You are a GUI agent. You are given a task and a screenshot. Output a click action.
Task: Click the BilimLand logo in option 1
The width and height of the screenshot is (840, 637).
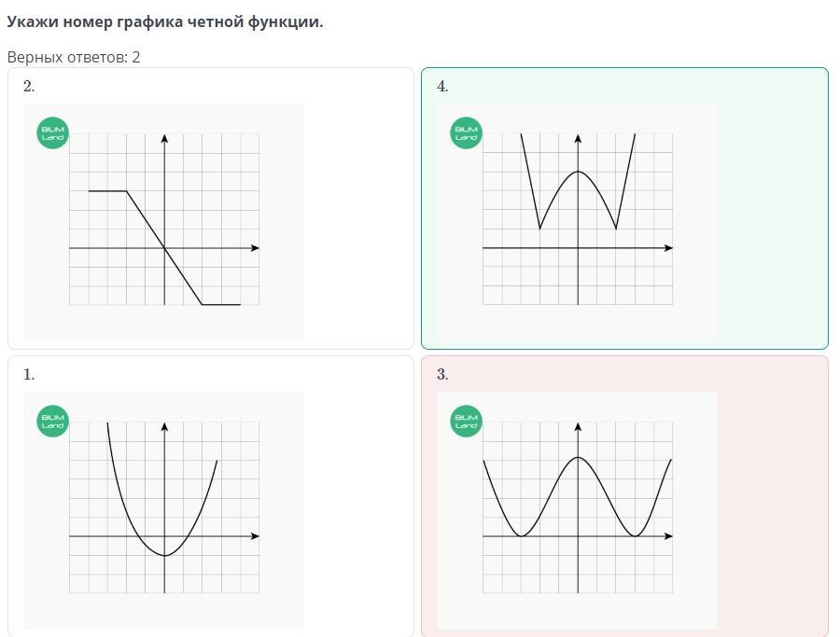click(52, 422)
